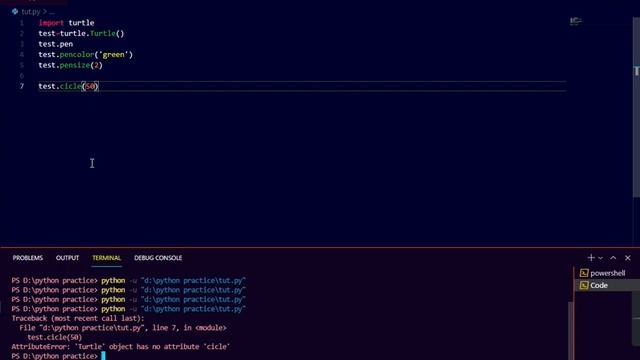This screenshot has height=360, width=640.
Task: Click the line test.pencolor('green')
Action: point(86,55)
